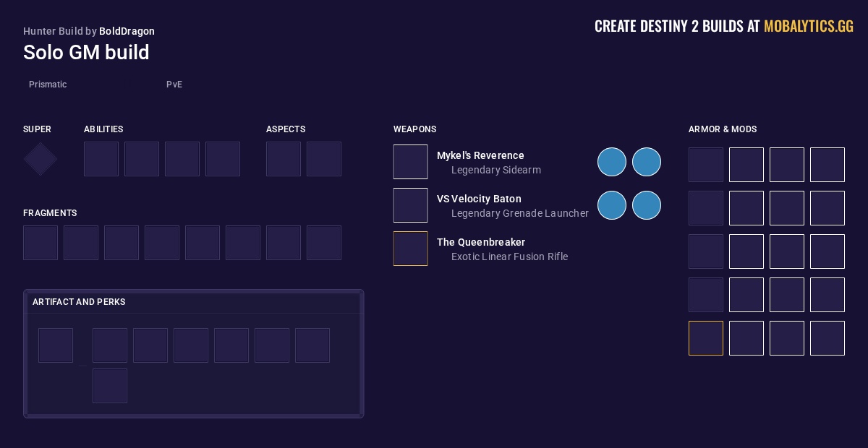Click the ARTIFACT AND PERKS heading

[x=79, y=302]
